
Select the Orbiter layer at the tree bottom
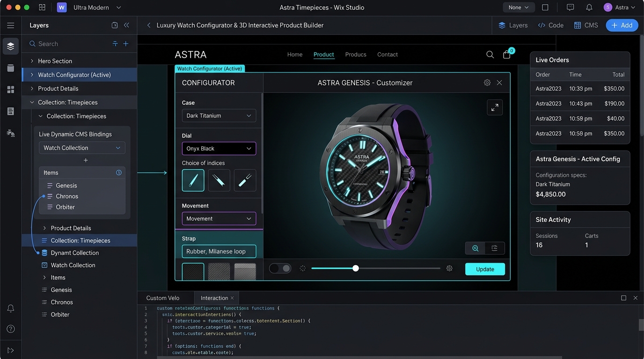pyautogui.click(x=60, y=315)
